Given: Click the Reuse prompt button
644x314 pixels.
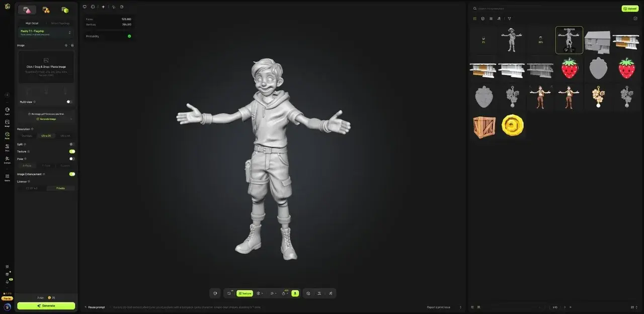Looking at the screenshot, I should coord(95,307).
